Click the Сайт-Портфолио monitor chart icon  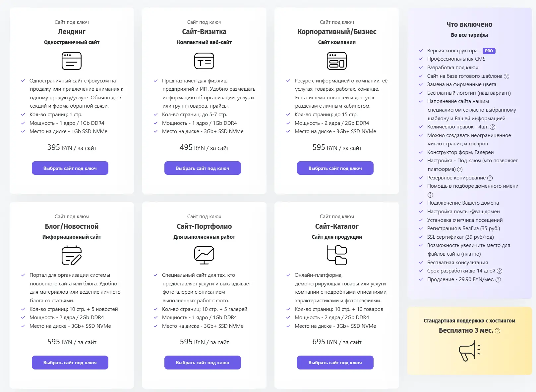[204, 255]
